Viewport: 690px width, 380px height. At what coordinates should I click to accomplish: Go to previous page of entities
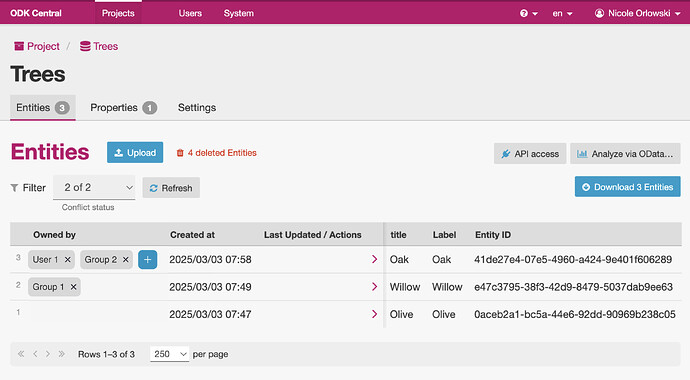35,354
